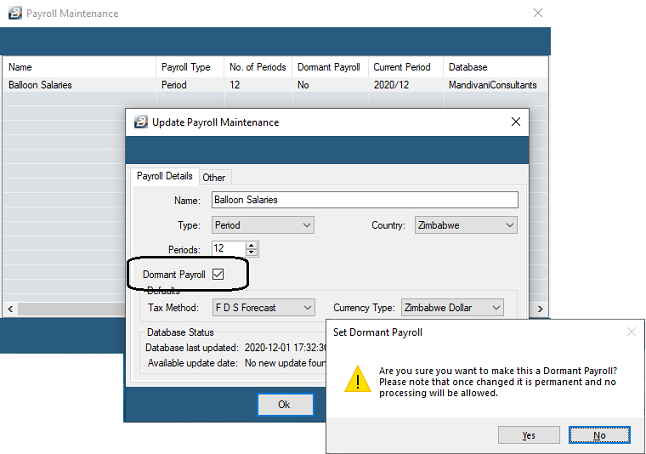Select the Balloon Salaries row in payroll list

coord(275,85)
